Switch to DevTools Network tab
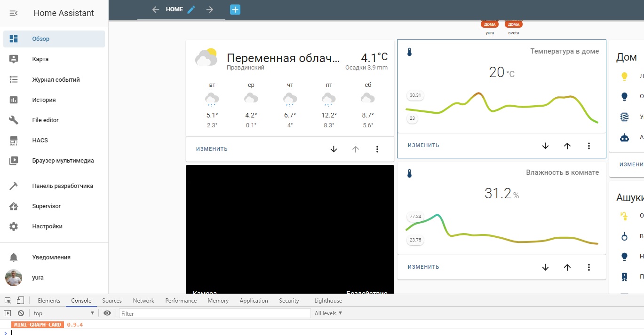This screenshot has width=644, height=335. [143, 301]
